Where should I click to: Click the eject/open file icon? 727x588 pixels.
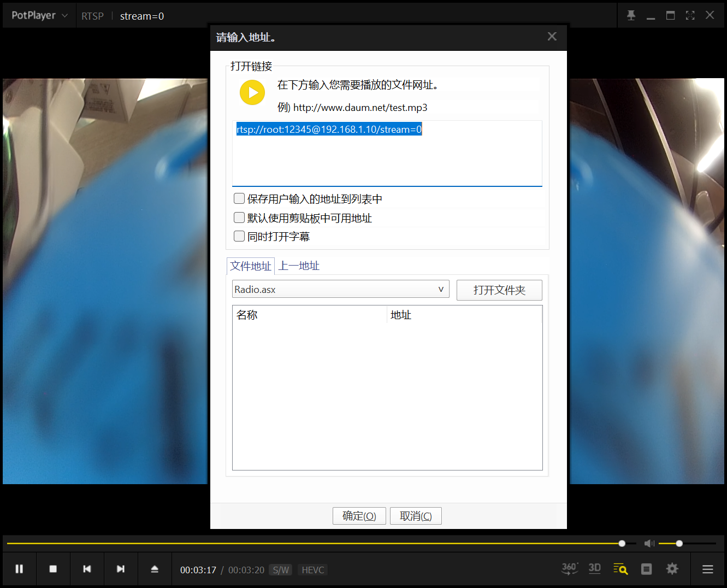coord(155,569)
